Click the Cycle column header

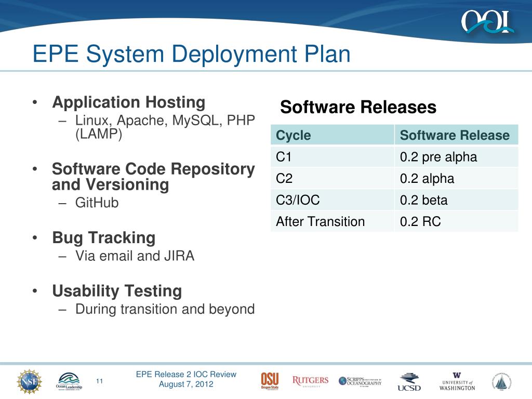332,135
